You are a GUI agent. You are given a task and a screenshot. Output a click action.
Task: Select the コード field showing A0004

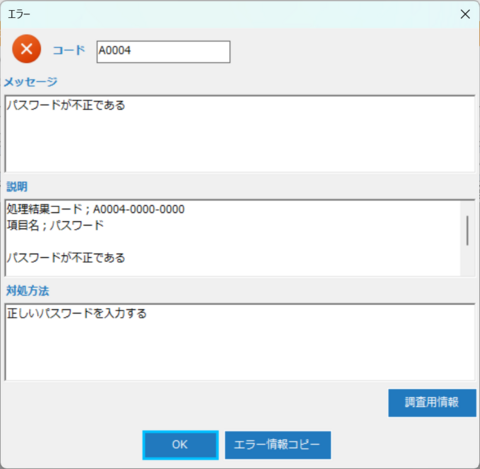tap(163, 52)
